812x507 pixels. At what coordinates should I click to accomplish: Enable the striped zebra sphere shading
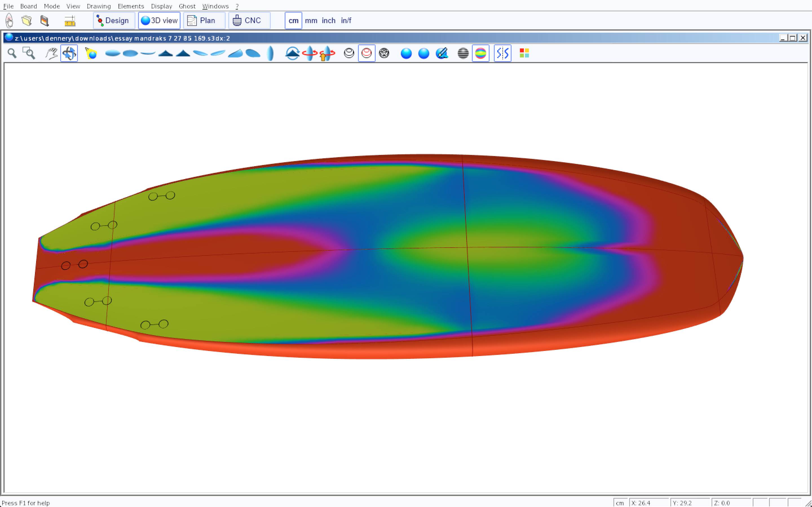(463, 53)
